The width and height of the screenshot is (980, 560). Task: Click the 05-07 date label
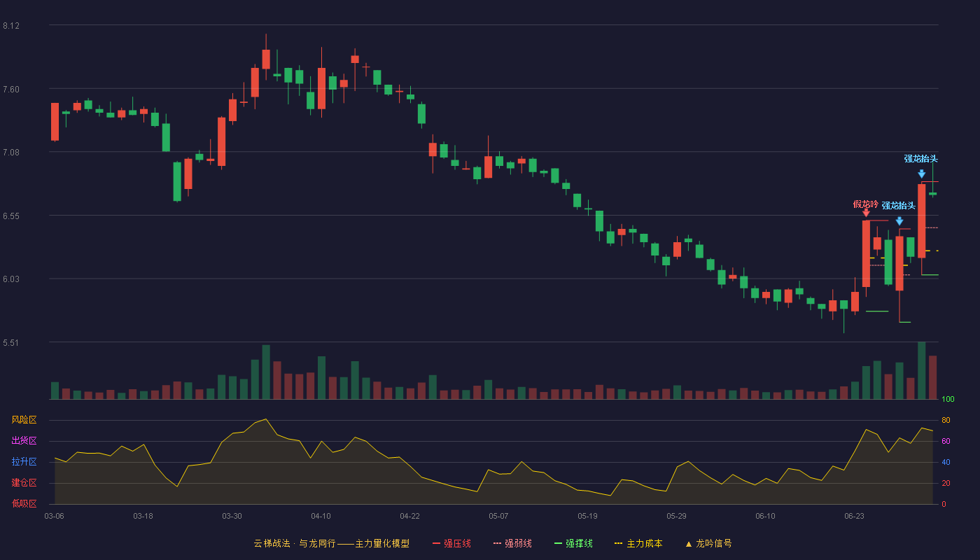click(498, 516)
